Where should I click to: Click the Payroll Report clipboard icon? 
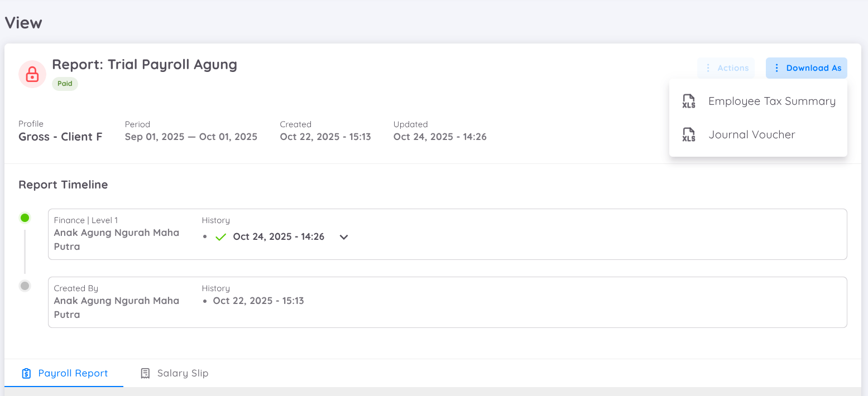(x=26, y=374)
